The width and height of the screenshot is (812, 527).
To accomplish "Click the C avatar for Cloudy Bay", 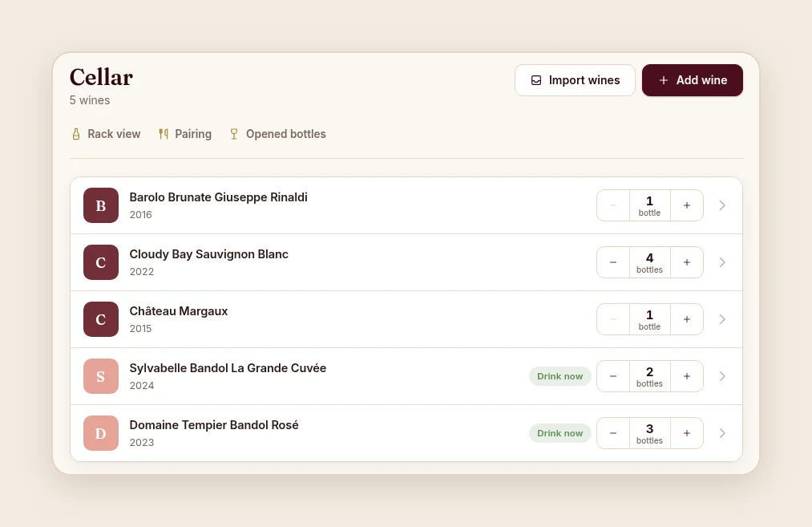I will 101,262.
